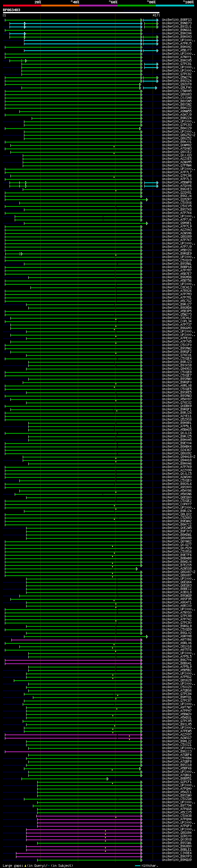Image resolution: width=197 pixels, height=868 pixels.
Task: Select the UniRef100_A2WSG7 label
Action: coord(177,737)
